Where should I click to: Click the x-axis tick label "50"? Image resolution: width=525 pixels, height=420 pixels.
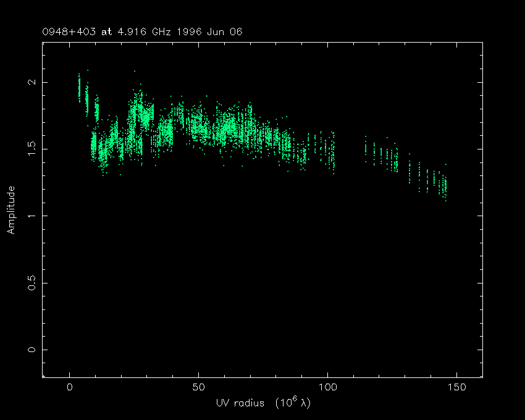198,387
